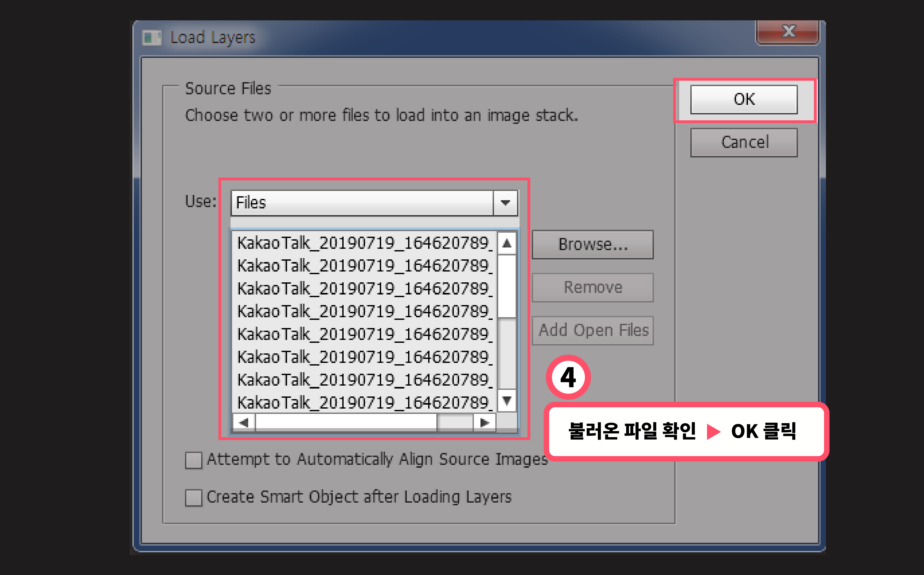
Task: Select the last visible KakaoTalk file
Action: click(363, 402)
